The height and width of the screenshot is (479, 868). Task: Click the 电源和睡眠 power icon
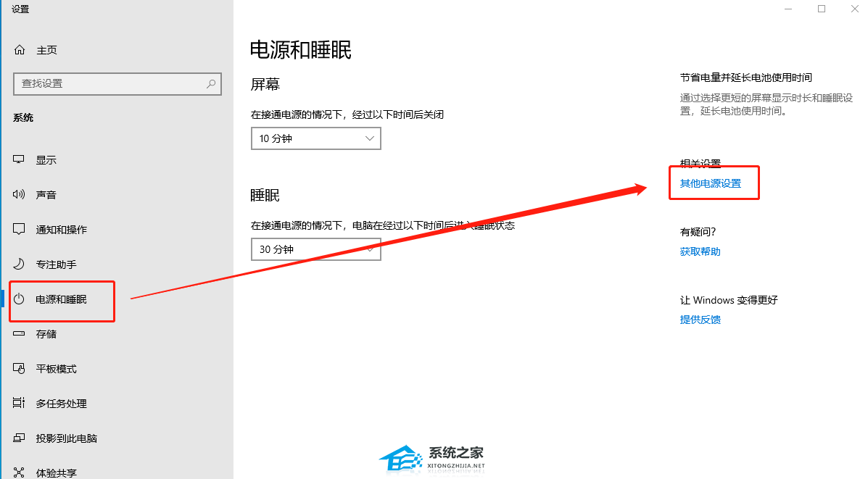(19, 299)
